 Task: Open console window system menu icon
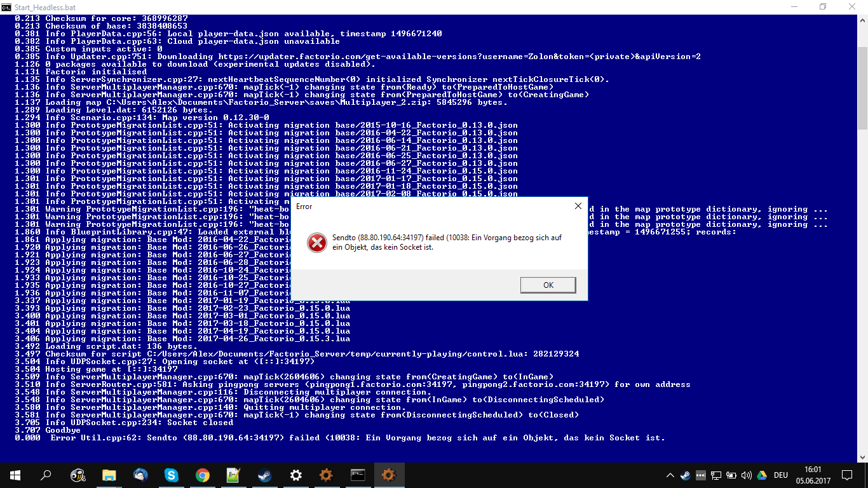click(x=6, y=6)
